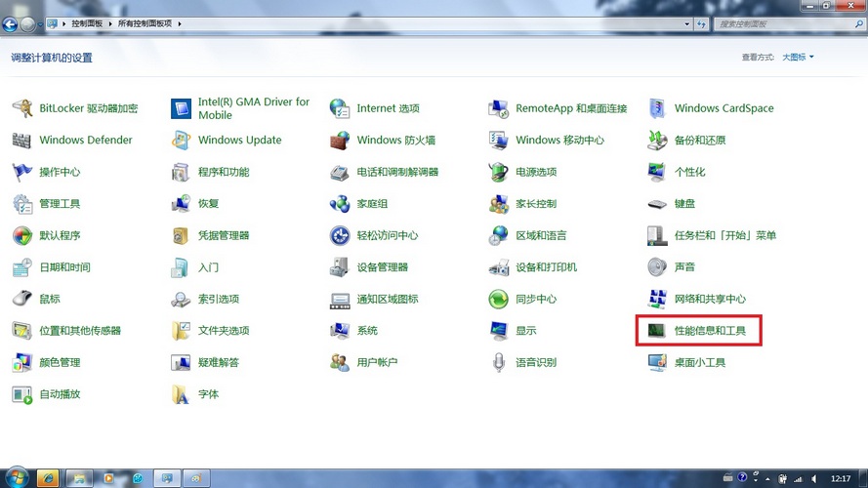Viewport: 868px width, 488px height.
Task: Open 同步中心 green icon
Action: tap(499, 299)
